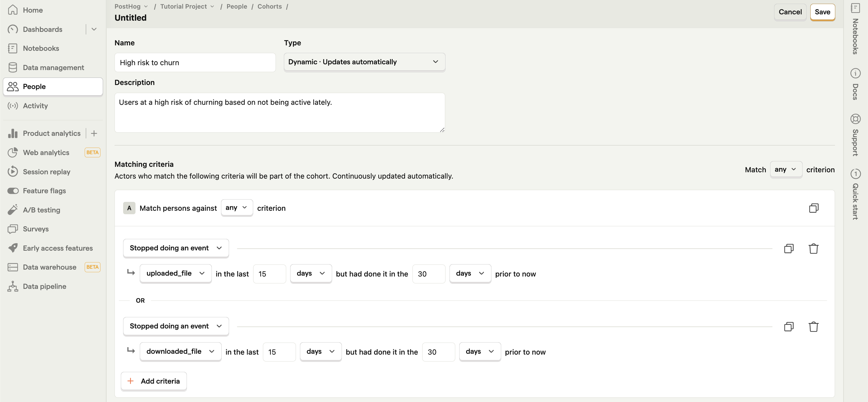The width and height of the screenshot is (868, 402).
Task: Open Tutorial Project breadcrumb dropdown
Action: click(187, 6)
